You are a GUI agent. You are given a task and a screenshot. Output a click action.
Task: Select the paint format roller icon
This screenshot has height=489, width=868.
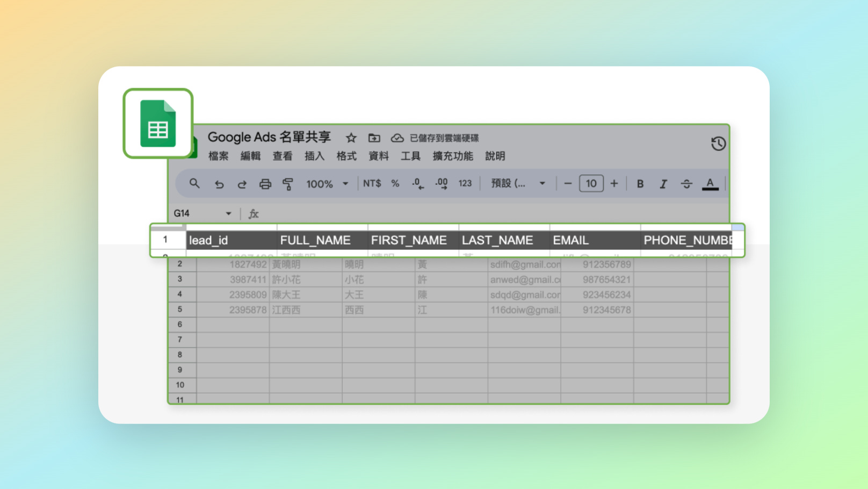[x=288, y=184]
